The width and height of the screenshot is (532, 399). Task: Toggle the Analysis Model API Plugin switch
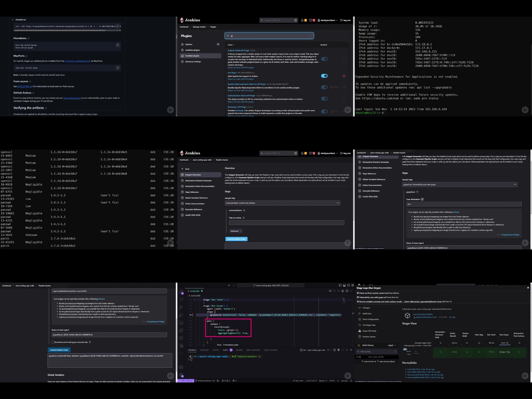click(324, 59)
